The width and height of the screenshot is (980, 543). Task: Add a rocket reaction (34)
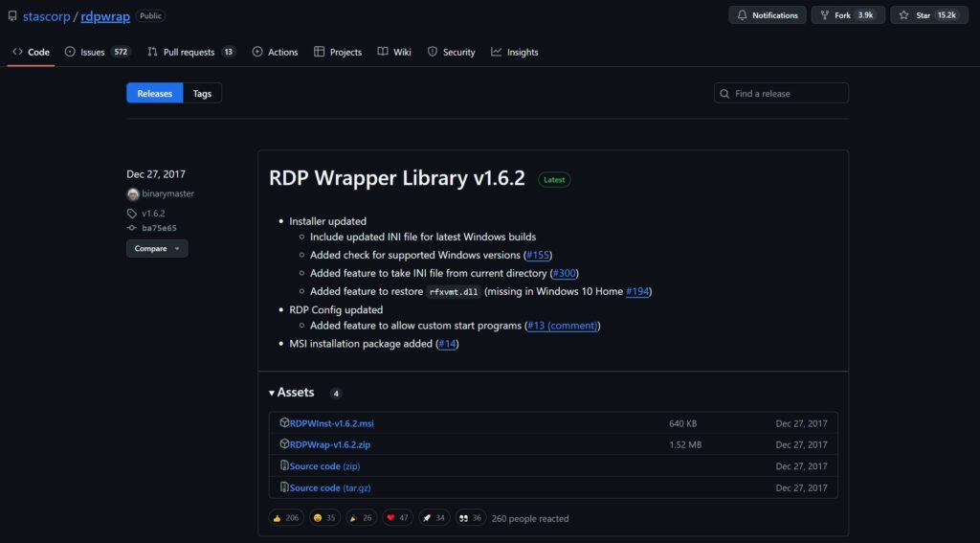(x=434, y=518)
